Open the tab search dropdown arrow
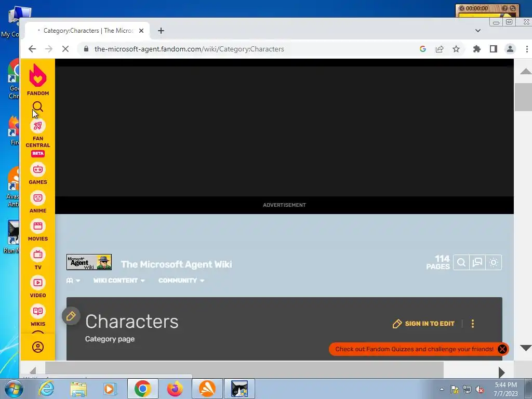 [478, 31]
